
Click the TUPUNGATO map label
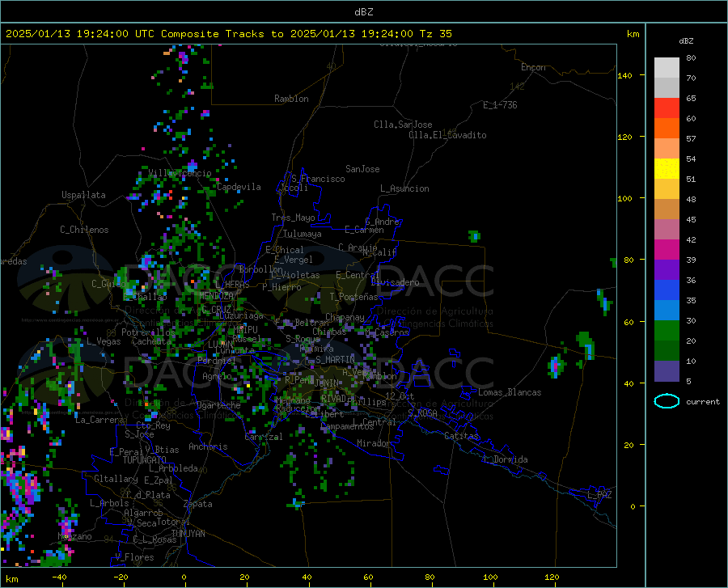[x=145, y=460]
